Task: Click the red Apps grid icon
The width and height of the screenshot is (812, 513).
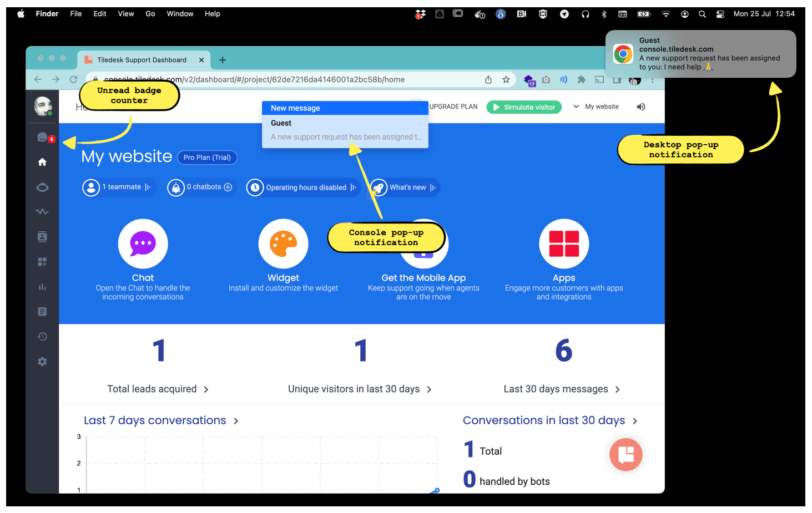Action: click(564, 243)
